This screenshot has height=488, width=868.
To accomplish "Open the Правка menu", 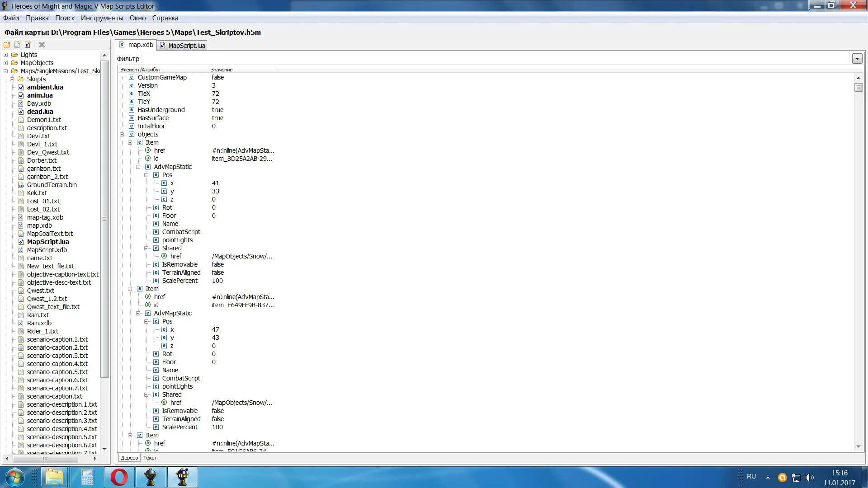I will (37, 18).
